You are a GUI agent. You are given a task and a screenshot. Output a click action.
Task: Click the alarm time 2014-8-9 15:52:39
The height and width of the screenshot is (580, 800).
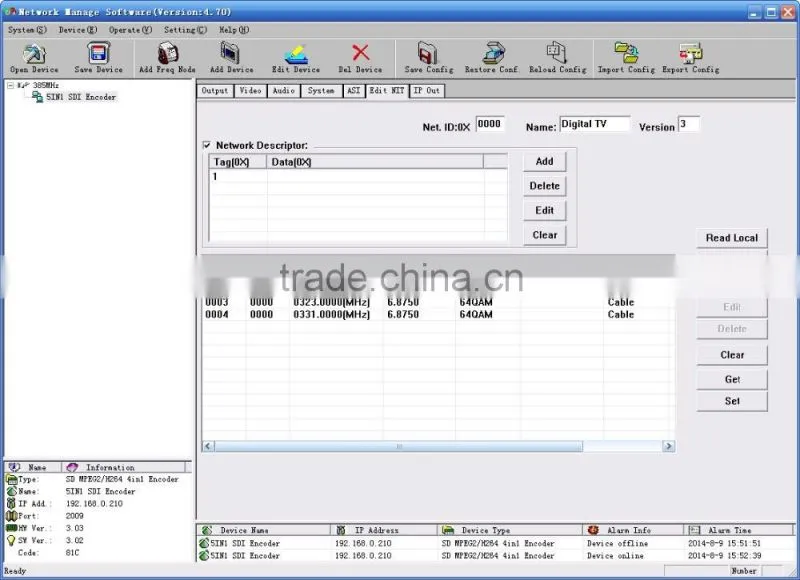(x=724, y=556)
